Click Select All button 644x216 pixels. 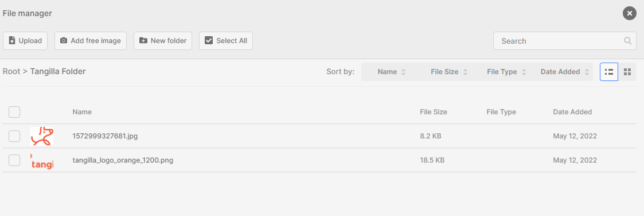tap(226, 41)
